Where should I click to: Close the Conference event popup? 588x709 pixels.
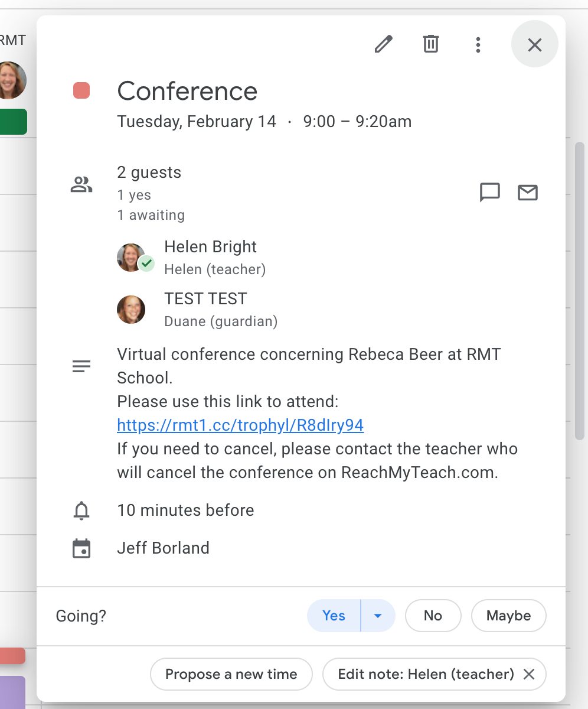click(534, 44)
